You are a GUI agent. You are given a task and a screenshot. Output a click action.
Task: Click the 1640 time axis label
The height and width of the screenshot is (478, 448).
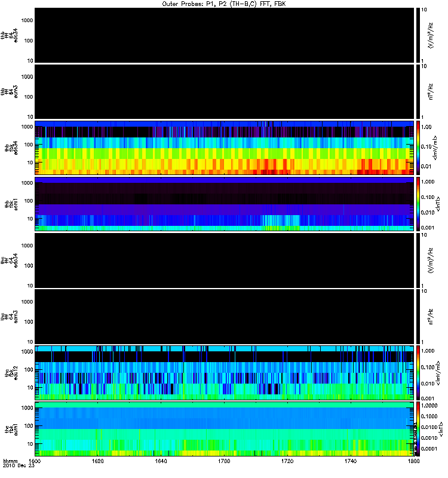click(x=161, y=461)
